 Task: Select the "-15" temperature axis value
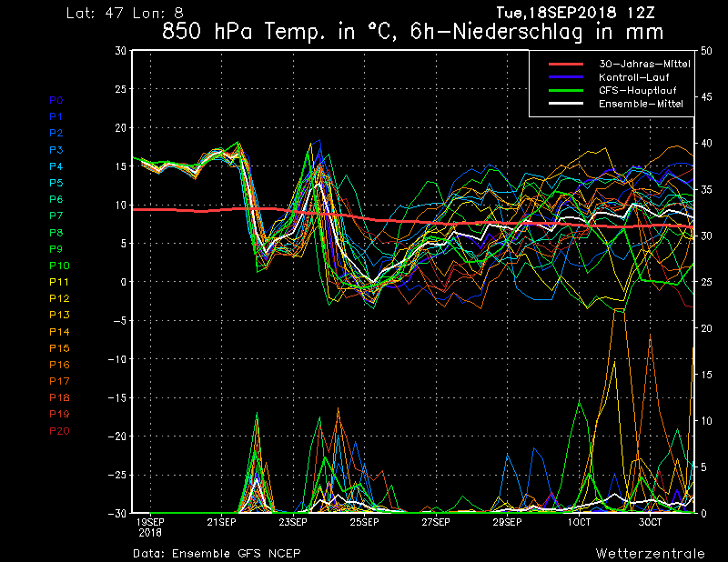pyautogui.click(x=117, y=397)
